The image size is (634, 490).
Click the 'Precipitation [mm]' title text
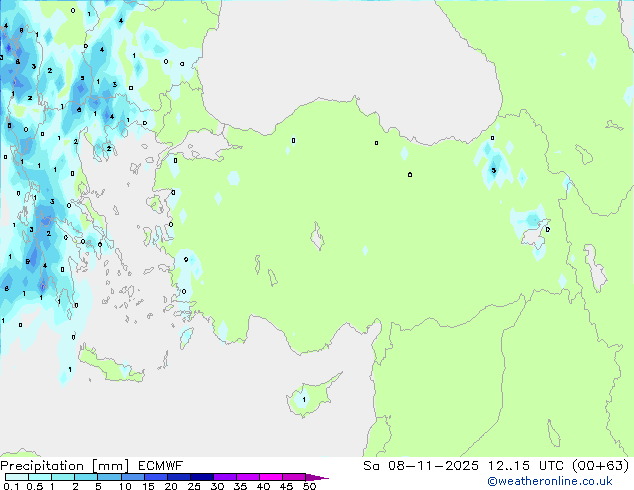coord(65,466)
